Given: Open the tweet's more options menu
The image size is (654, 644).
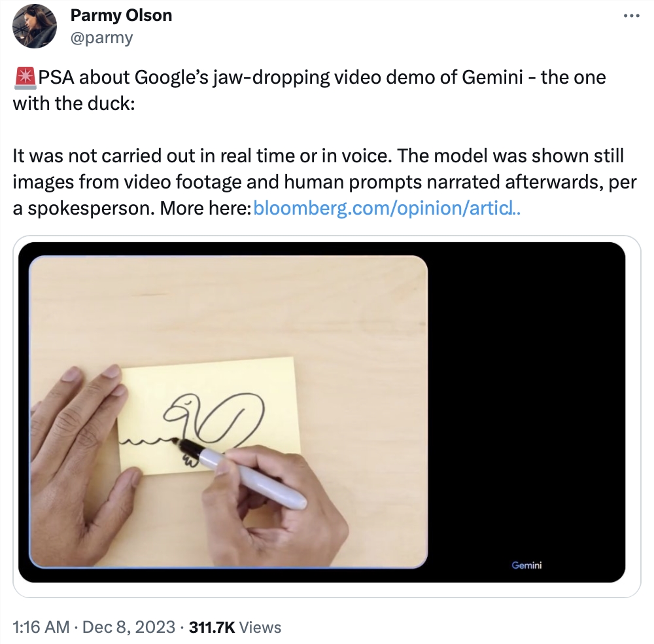Looking at the screenshot, I should pyautogui.click(x=630, y=16).
